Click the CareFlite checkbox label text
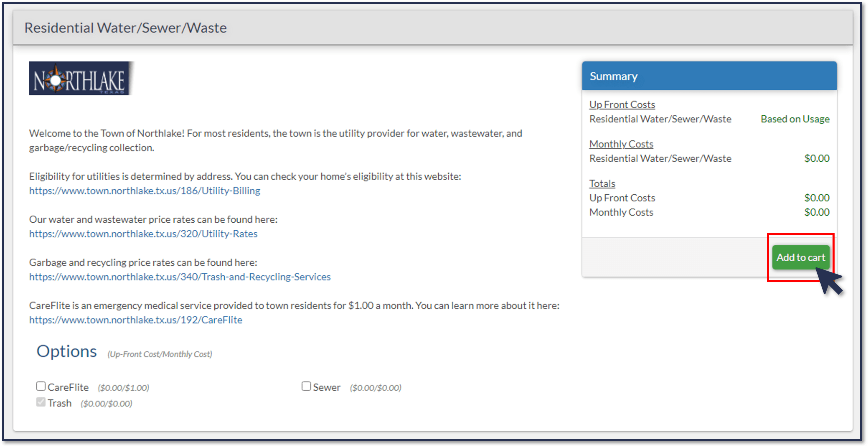 click(68, 387)
